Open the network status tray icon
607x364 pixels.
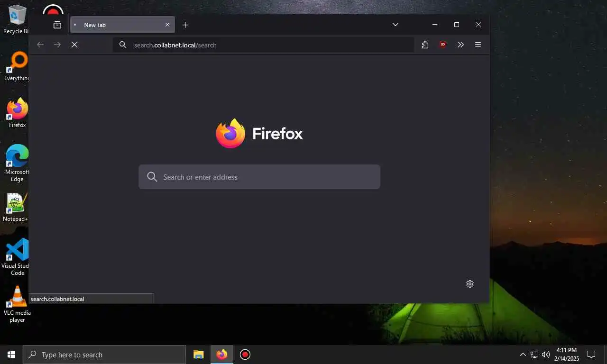[x=534, y=355]
